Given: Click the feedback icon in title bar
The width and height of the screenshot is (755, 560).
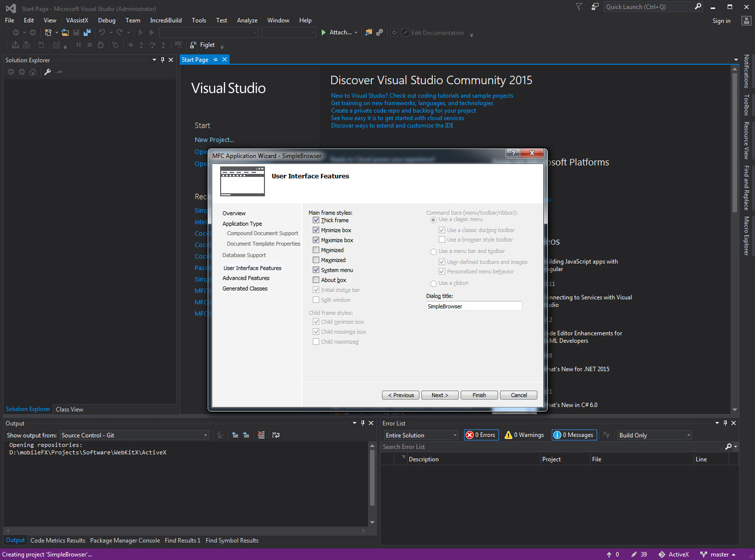Looking at the screenshot, I should tap(595, 6).
